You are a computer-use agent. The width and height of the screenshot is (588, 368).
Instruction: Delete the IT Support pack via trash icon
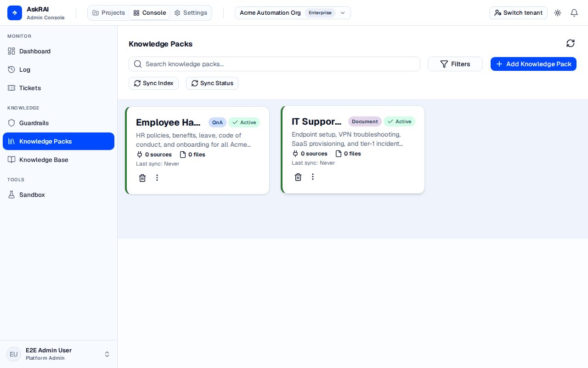pos(298,177)
